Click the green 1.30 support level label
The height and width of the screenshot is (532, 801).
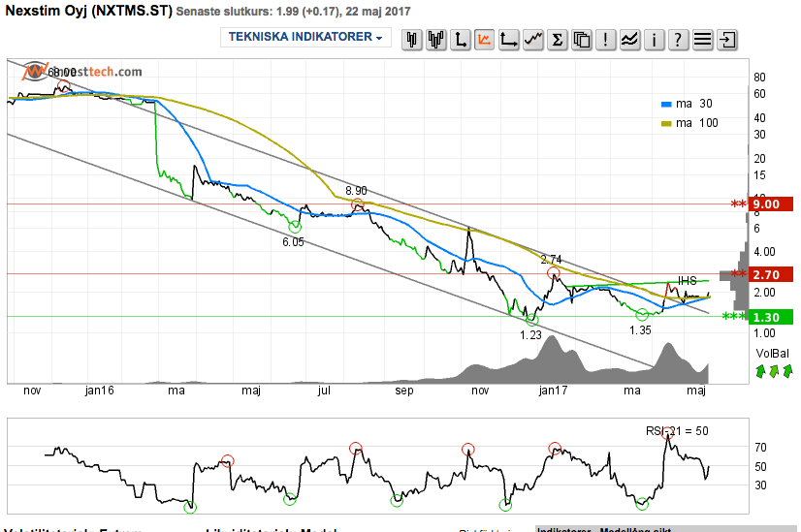(x=770, y=318)
